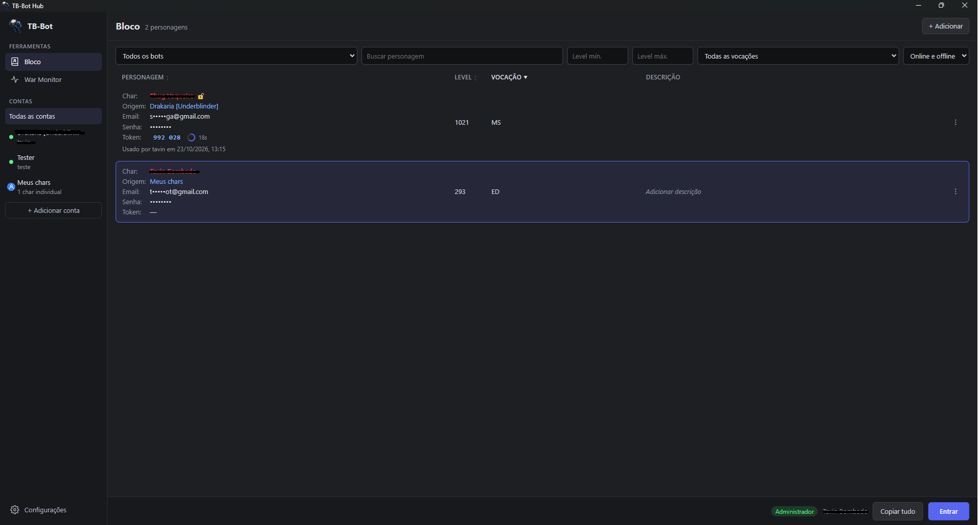Click Adicionar descrição placeholder
This screenshot has height=525, width=980.
point(673,191)
